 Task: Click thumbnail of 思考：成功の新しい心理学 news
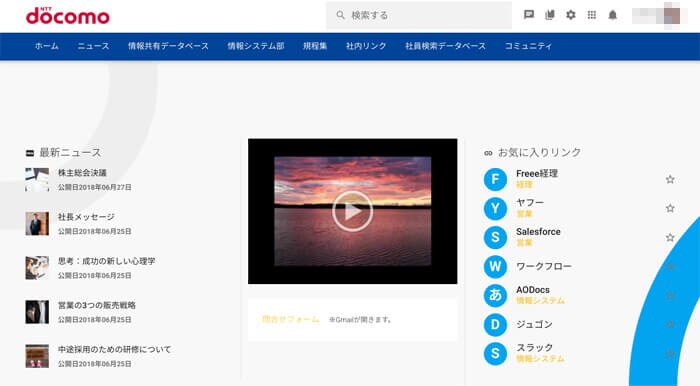coord(37,268)
